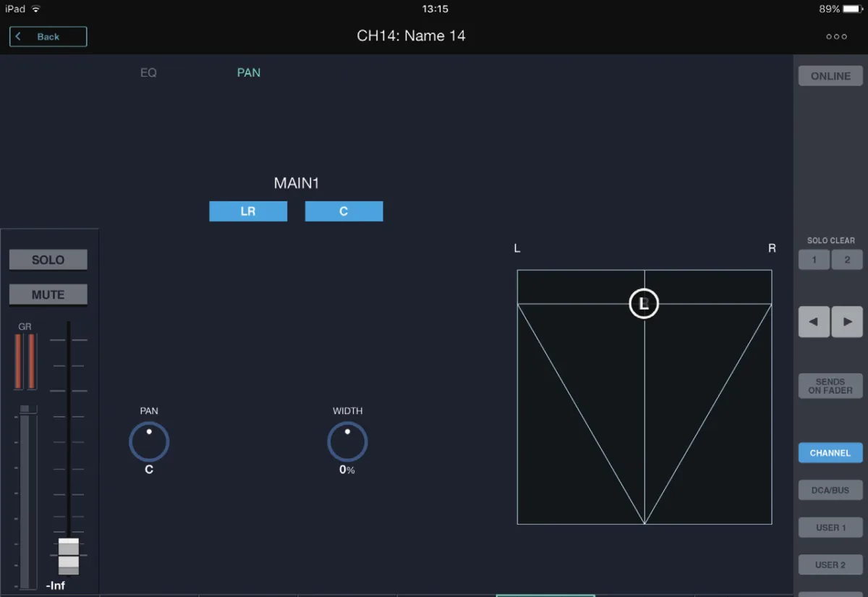Click the CH14: Name 14 title
This screenshot has height=597, width=868.
[411, 36]
